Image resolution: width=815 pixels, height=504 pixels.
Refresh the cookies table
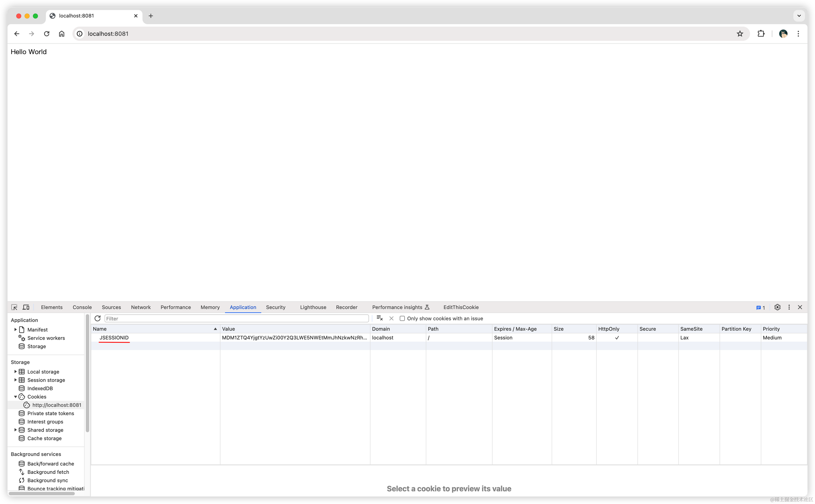pos(97,318)
